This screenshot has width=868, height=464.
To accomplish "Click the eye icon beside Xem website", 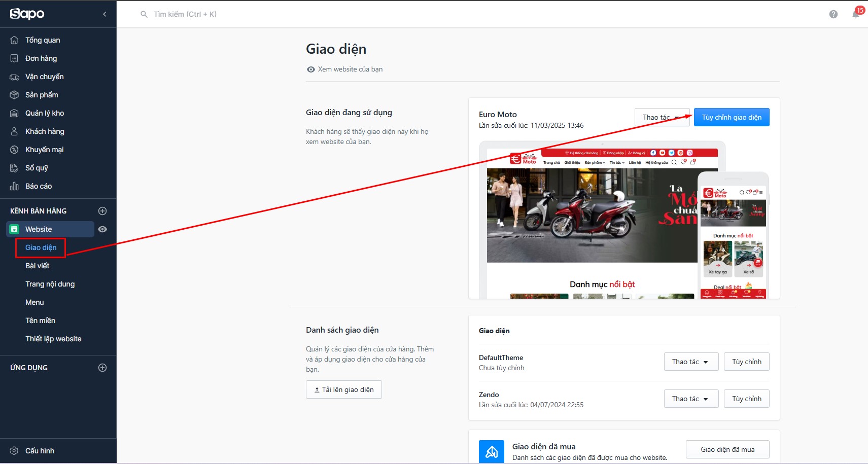I will (x=311, y=69).
